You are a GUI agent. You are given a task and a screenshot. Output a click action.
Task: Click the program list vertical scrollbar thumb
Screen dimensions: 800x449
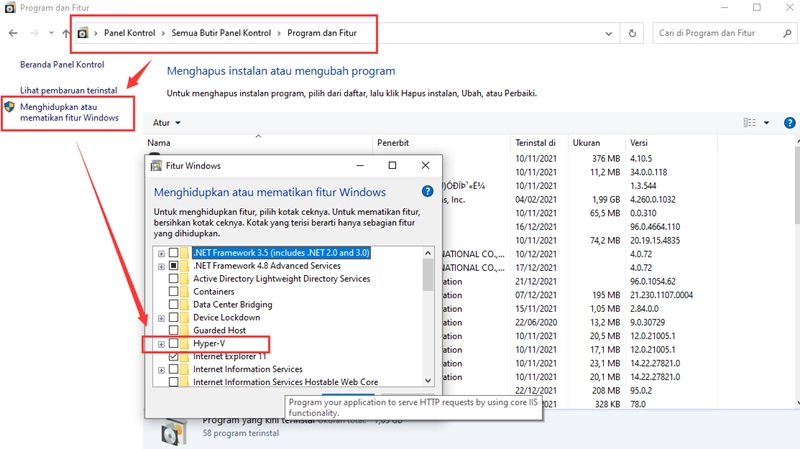797,185
